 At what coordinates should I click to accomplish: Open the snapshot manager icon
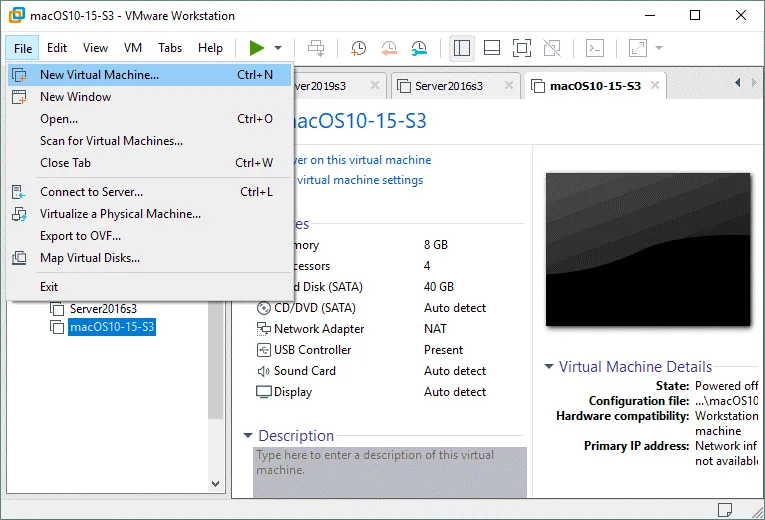coord(419,48)
